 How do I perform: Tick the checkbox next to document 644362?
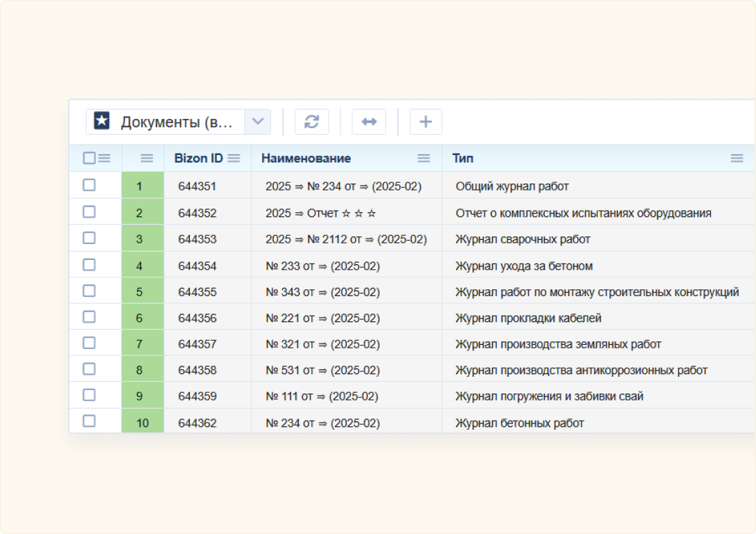89,422
